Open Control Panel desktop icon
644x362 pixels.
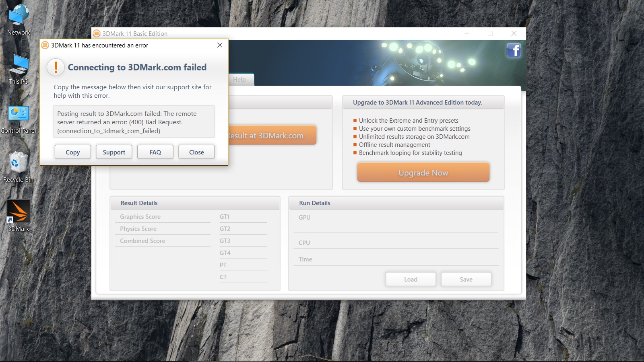click(x=19, y=119)
